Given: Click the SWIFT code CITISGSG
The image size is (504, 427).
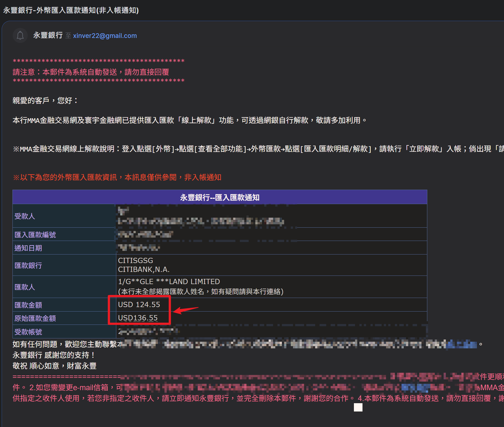Looking at the screenshot, I should coord(135,261).
